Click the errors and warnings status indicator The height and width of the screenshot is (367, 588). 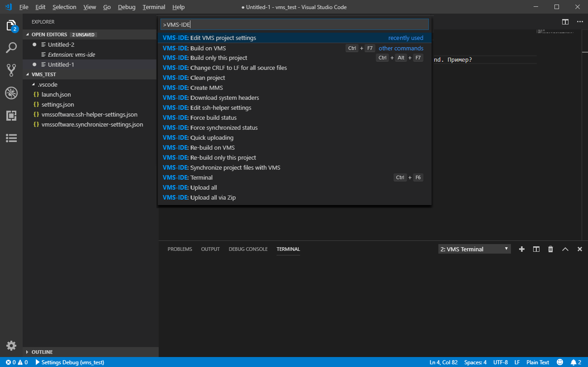point(17,362)
